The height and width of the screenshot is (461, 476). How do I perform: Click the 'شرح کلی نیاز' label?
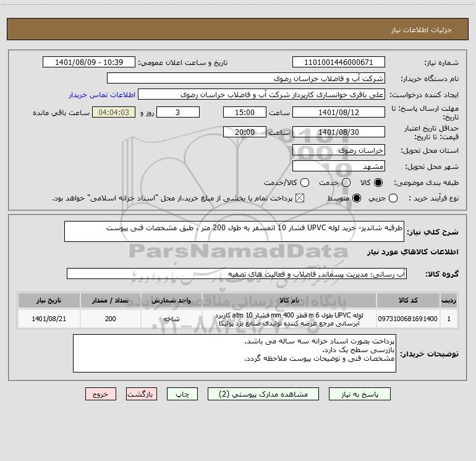point(433,232)
